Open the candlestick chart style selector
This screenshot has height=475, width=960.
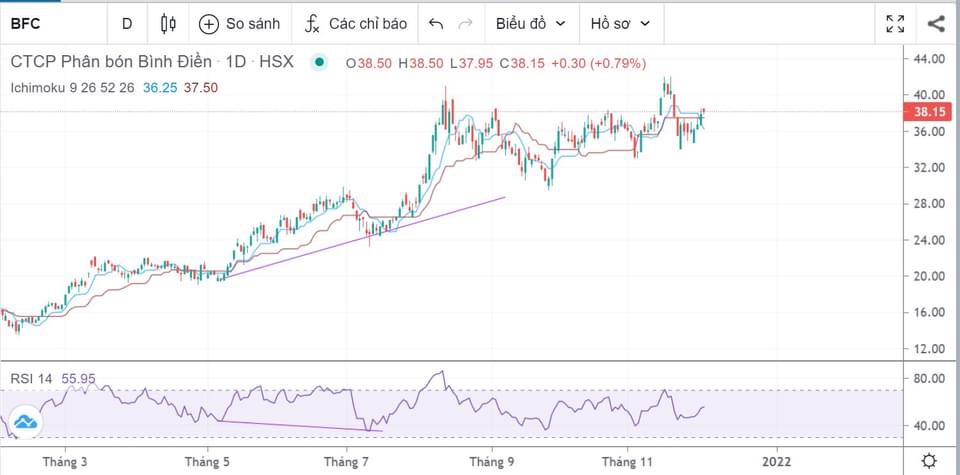168,24
